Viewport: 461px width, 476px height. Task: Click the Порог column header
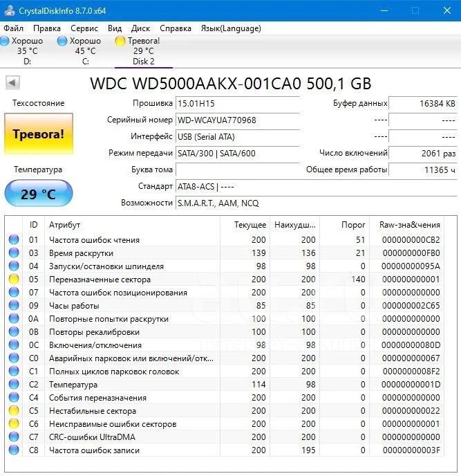pyautogui.click(x=344, y=225)
